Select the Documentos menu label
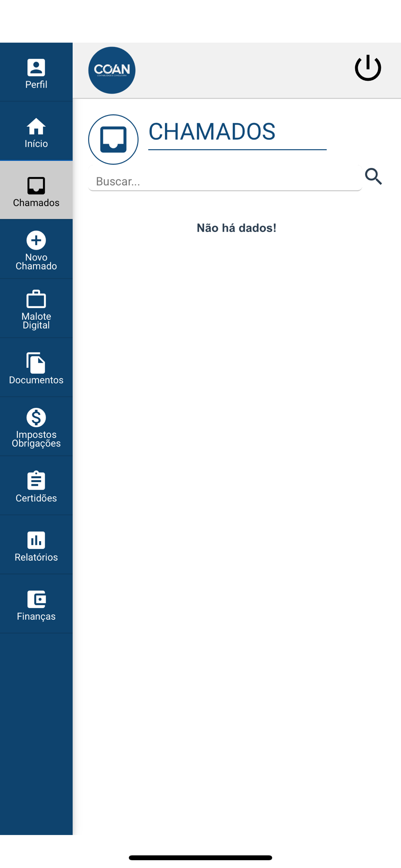This screenshot has width=401, height=868. coord(36,380)
